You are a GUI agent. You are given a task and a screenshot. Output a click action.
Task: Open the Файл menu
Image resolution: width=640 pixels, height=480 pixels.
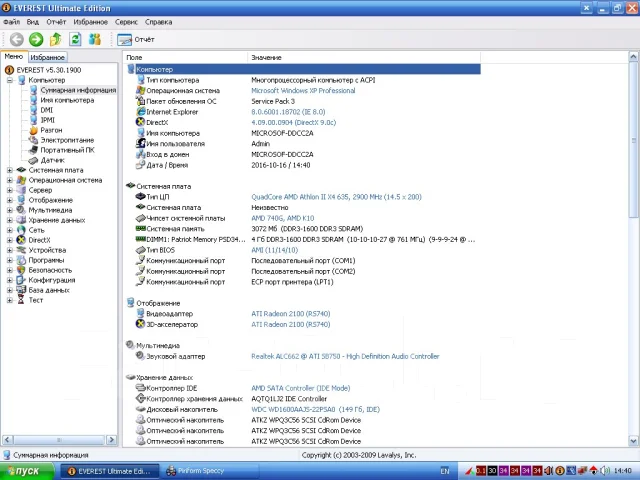pyautogui.click(x=11, y=22)
